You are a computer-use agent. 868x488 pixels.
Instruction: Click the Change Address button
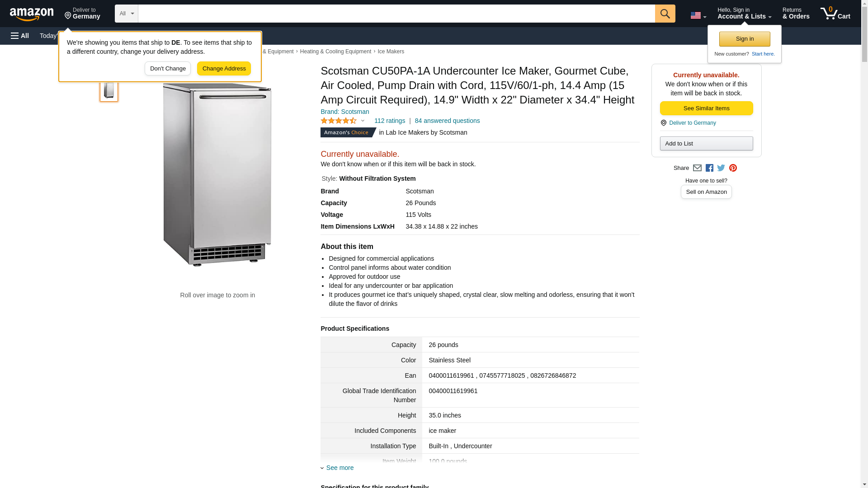point(224,69)
